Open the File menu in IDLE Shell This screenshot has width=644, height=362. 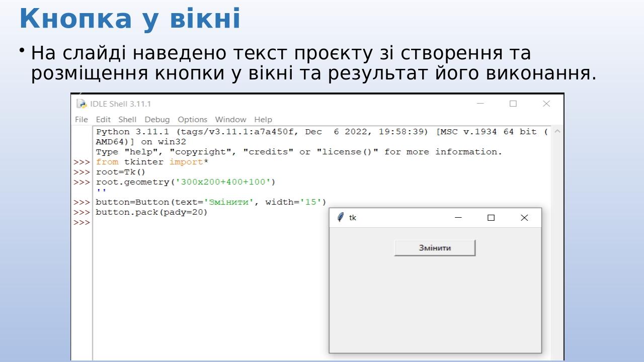pos(81,120)
